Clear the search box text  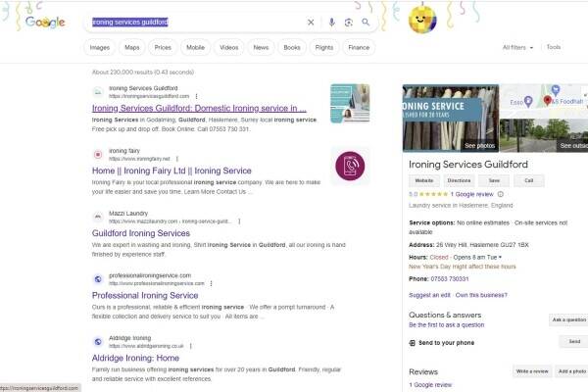(x=311, y=23)
